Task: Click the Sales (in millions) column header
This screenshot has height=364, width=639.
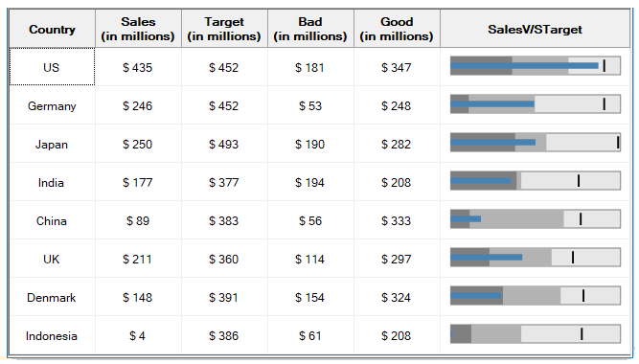Action: click(138, 29)
